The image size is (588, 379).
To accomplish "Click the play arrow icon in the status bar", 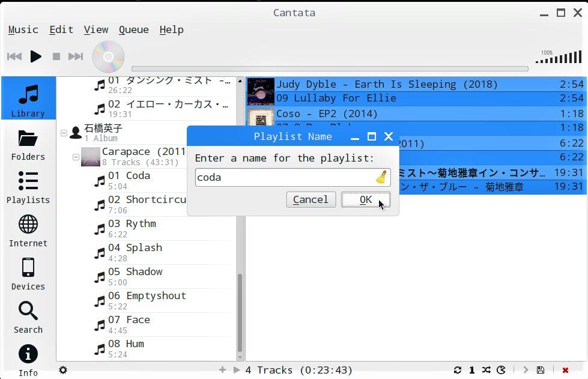I will 237,371.
